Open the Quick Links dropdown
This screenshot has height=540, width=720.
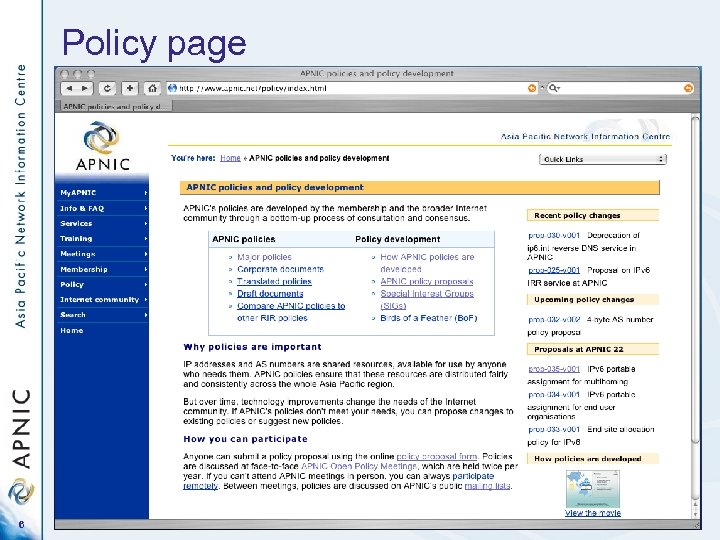(602, 159)
